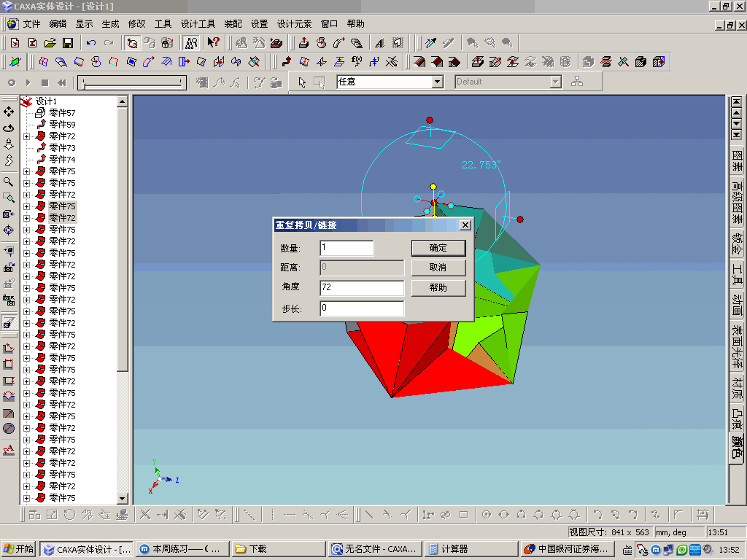Image resolution: width=747 pixels, height=560 pixels.
Task: Open the 装配 menu
Action: pyautogui.click(x=233, y=24)
